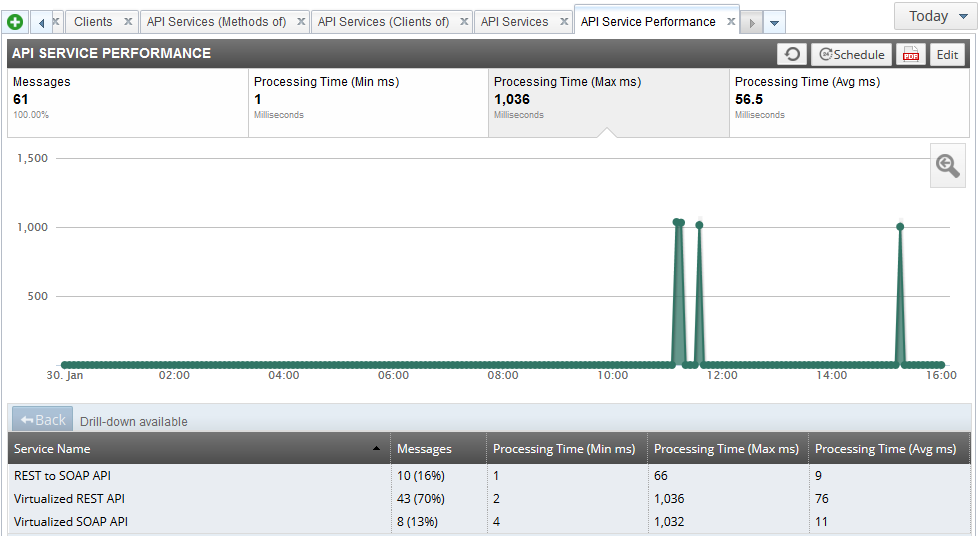The image size is (980, 536).
Task: Click the chart zoom out magnifier icon
Action: click(948, 166)
